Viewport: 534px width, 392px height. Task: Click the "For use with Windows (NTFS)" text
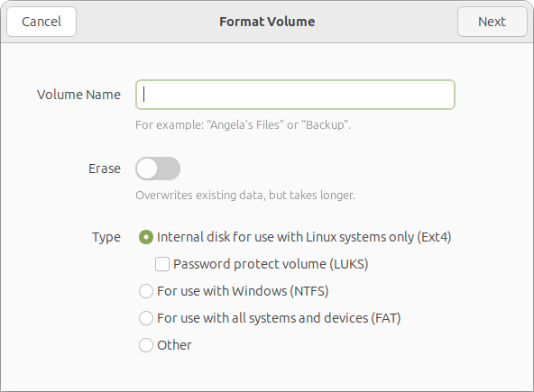[x=243, y=291]
